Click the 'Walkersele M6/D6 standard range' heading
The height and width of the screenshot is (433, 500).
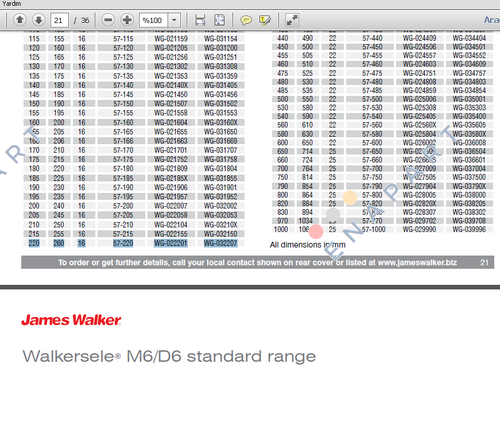pyautogui.click(x=169, y=356)
